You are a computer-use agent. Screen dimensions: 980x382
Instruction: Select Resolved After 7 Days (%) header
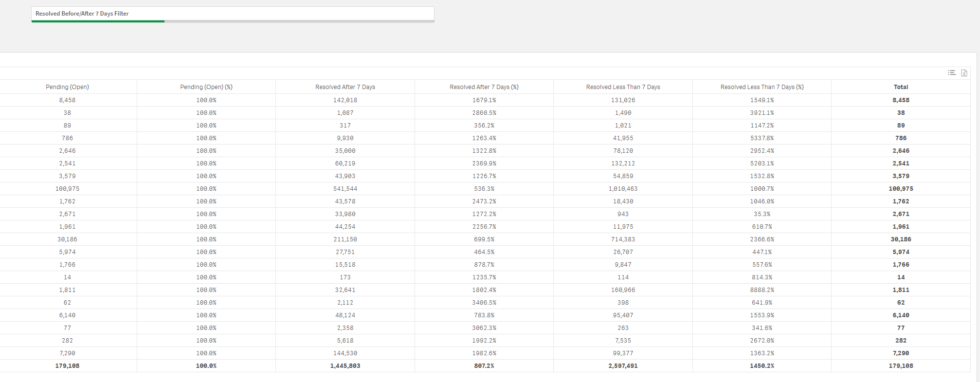(484, 87)
